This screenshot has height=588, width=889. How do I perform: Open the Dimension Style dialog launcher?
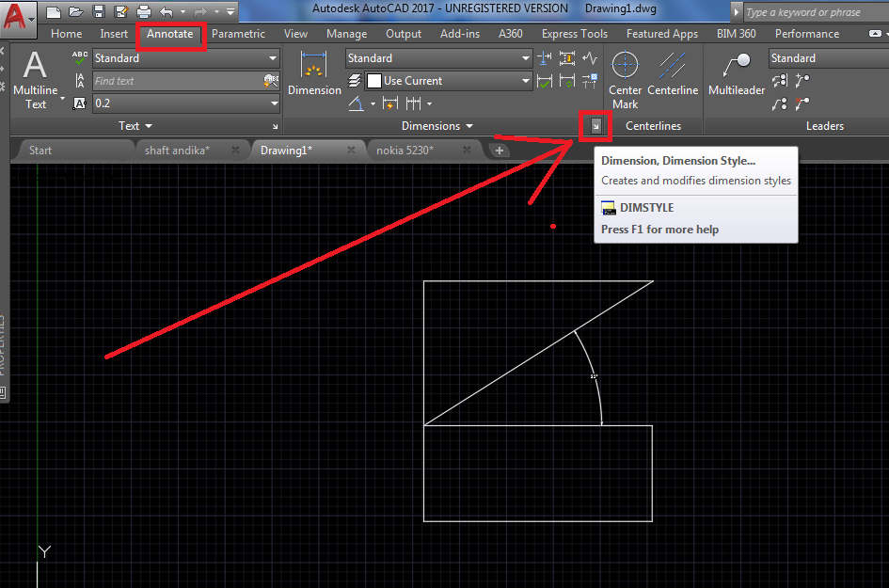[x=595, y=125]
